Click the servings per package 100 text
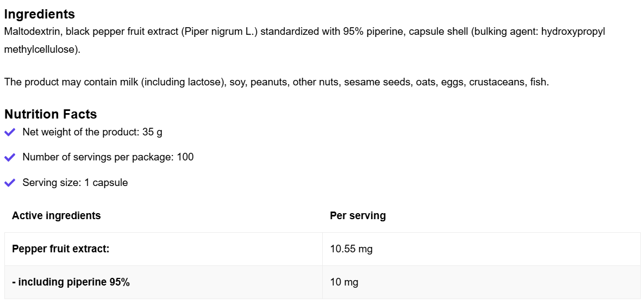 (108, 157)
